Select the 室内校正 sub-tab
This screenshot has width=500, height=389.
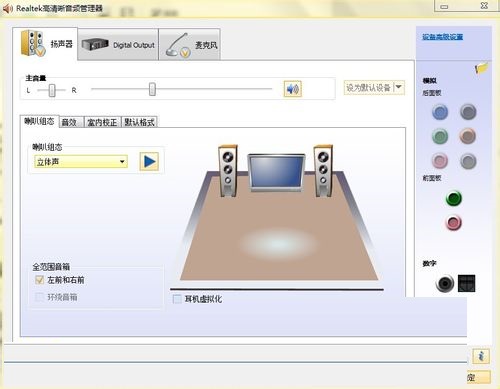point(102,122)
